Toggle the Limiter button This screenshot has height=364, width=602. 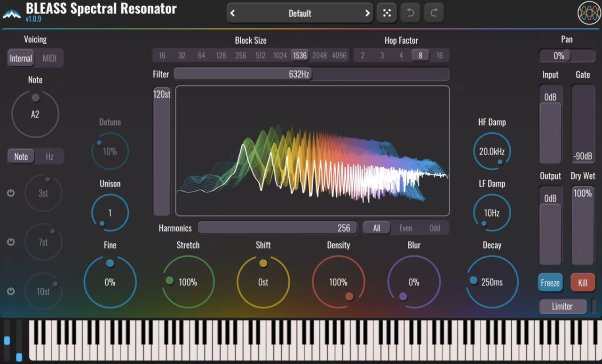click(x=562, y=306)
